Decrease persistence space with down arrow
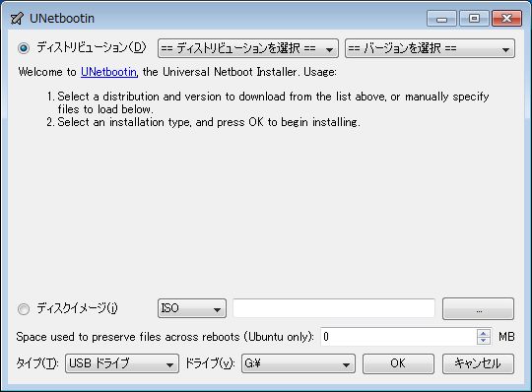 pos(484,341)
